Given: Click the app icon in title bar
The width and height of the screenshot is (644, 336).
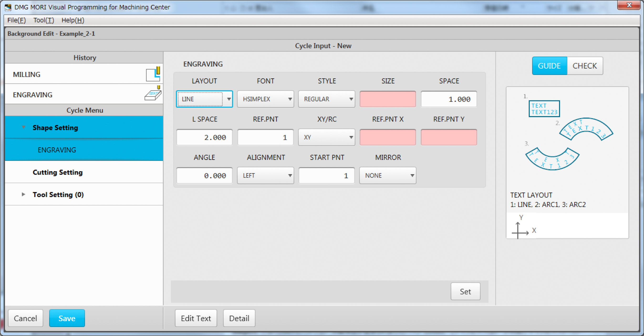Looking at the screenshot, I should pyautogui.click(x=8, y=7).
